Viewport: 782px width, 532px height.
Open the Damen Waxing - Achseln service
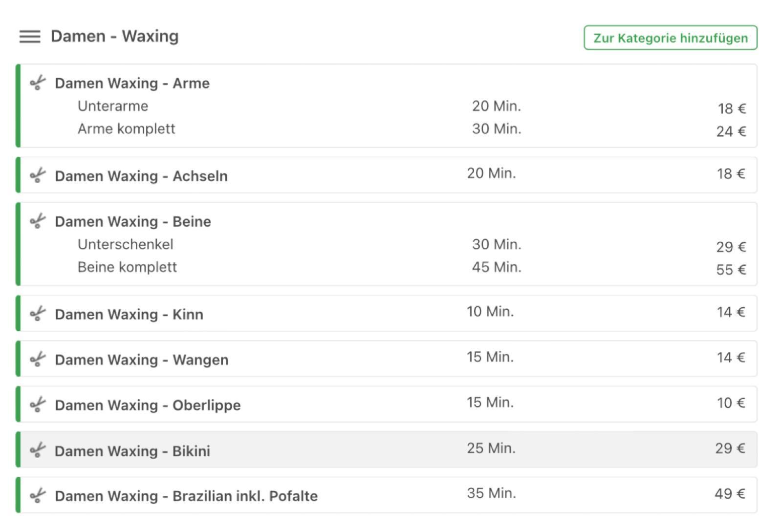pos(387,175)
